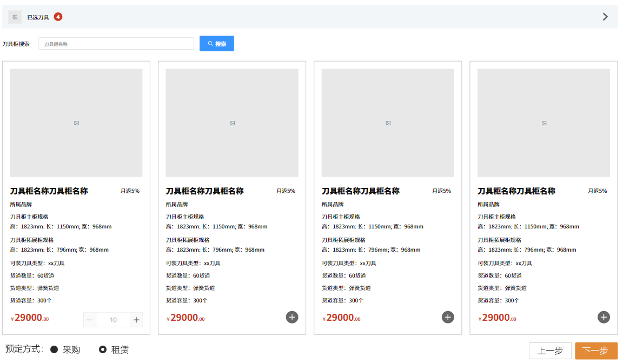Focus the 刀具柜名称 search input field

(x=116, y=44)
